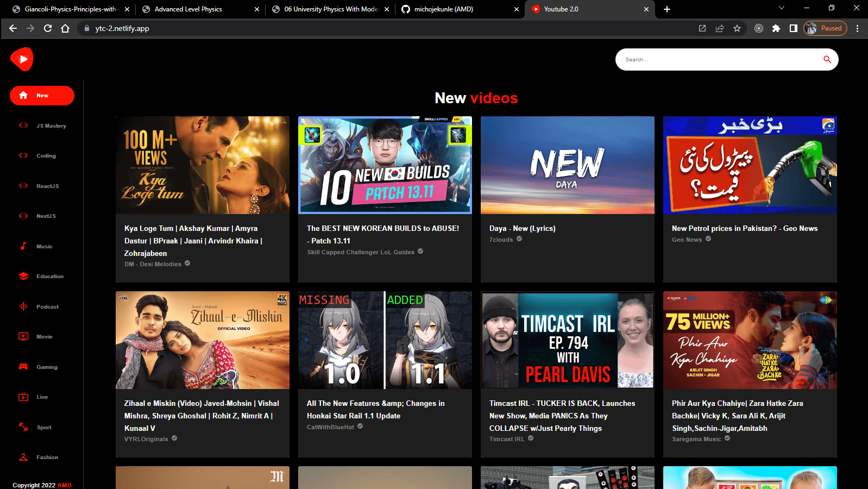Select Coding category in sidebar

click(x=42, y=155)
